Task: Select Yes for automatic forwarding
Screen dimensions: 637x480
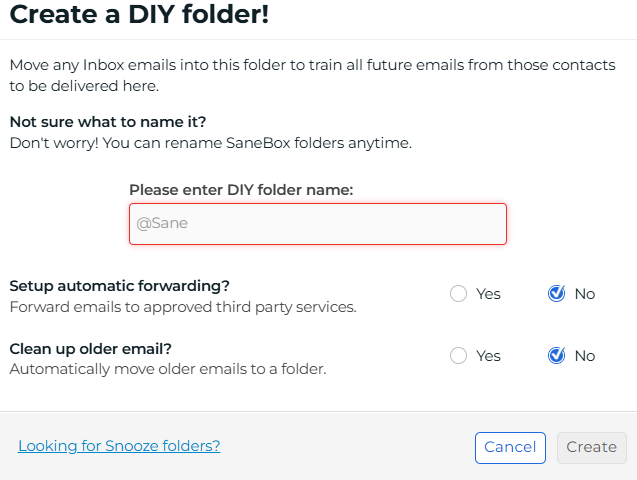Action: [x=459, y=294]
